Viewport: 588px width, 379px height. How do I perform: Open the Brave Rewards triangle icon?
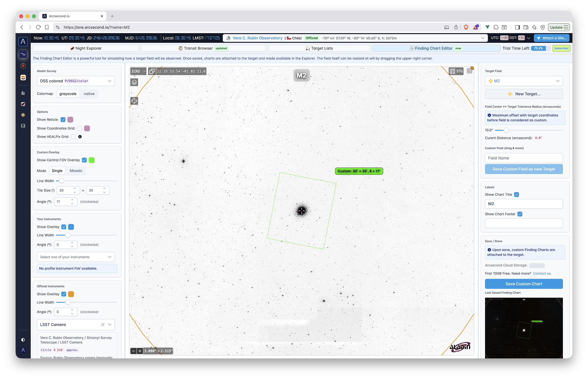coord(476,27)
